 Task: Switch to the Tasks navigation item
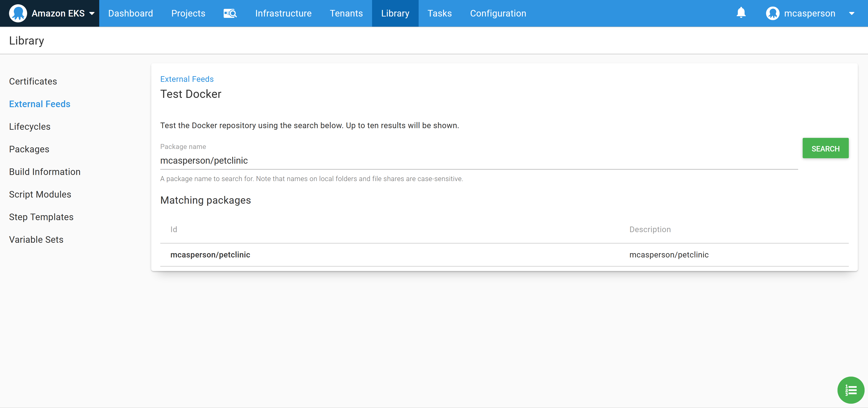pos(439,13)
